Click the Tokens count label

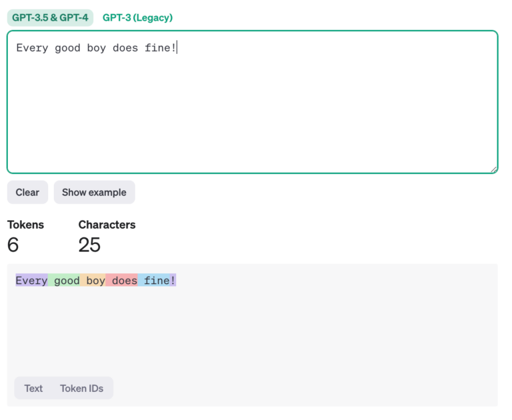point(25,225)
